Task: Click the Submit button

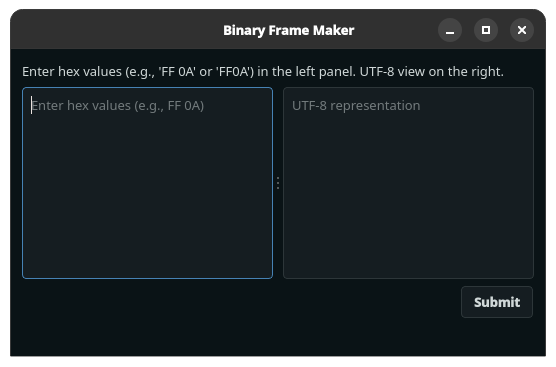Action: click(x=497, y=302)
